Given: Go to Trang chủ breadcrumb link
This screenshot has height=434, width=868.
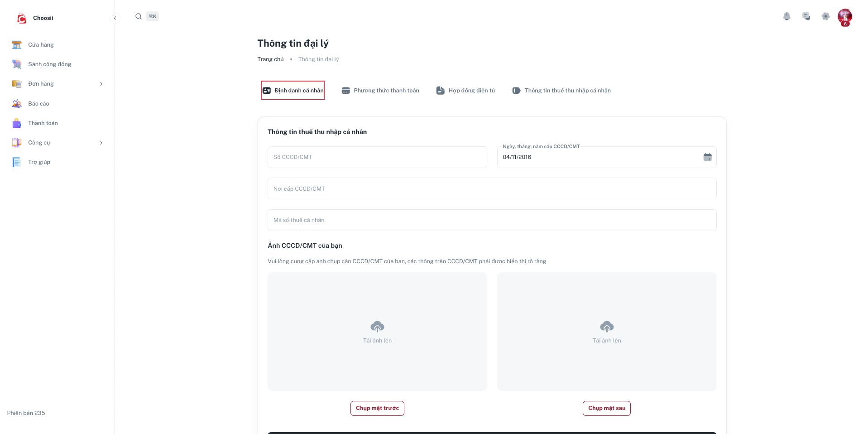Looking at the screenshot, I should pyautogui.click(x=270, y=59).
